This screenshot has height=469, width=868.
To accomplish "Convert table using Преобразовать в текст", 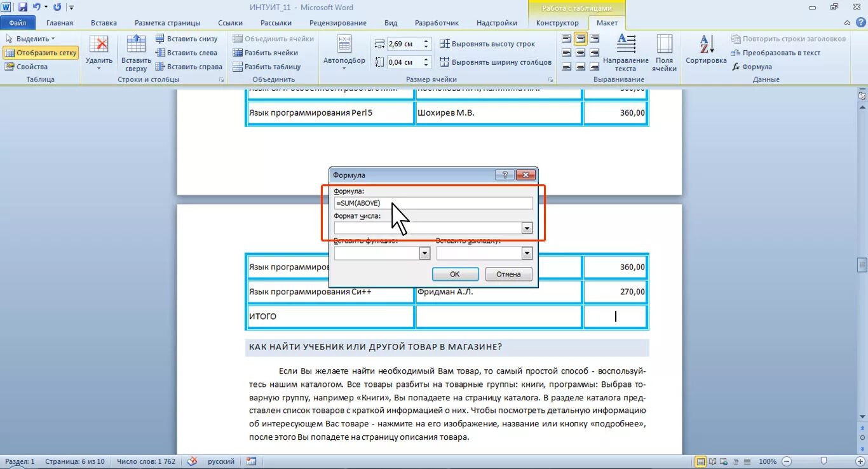I will [776, 53].
